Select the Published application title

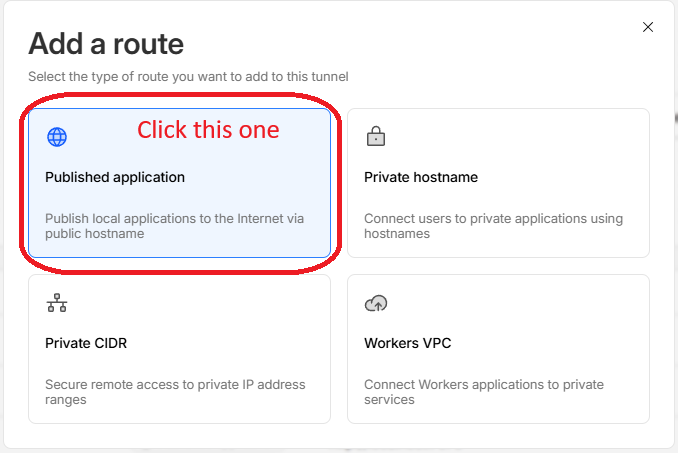point(115,177)
